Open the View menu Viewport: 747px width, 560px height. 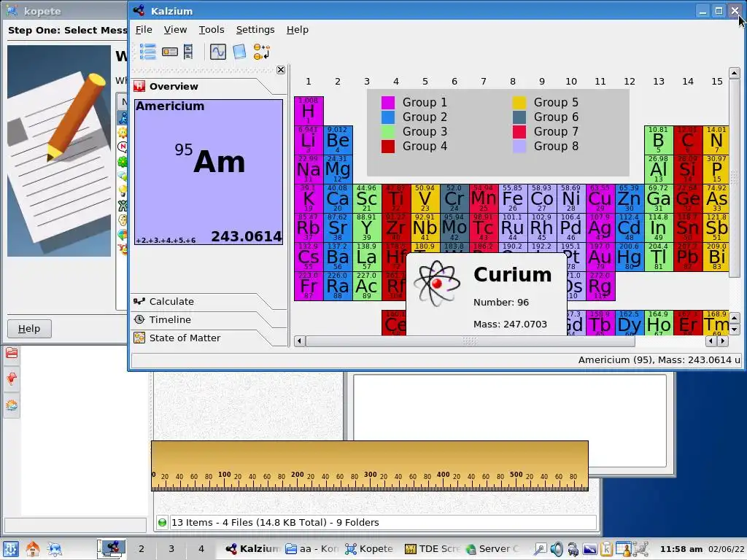click(175, 29)
